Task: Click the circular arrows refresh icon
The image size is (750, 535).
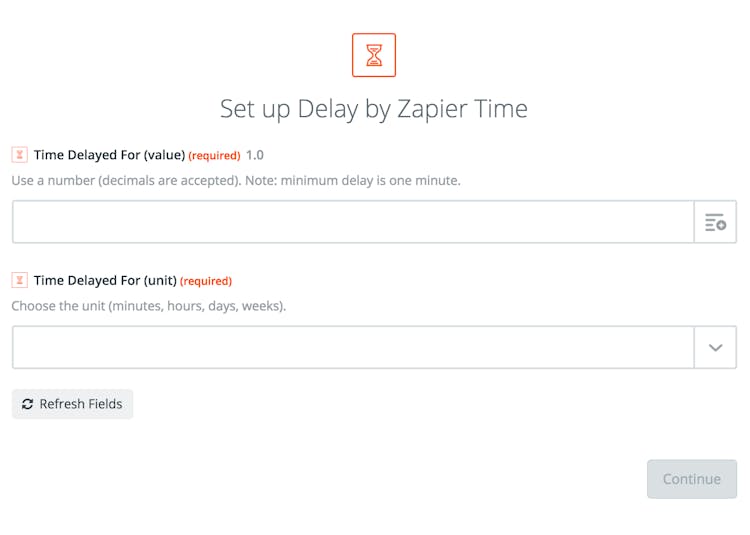Action: tap(27, 404)
